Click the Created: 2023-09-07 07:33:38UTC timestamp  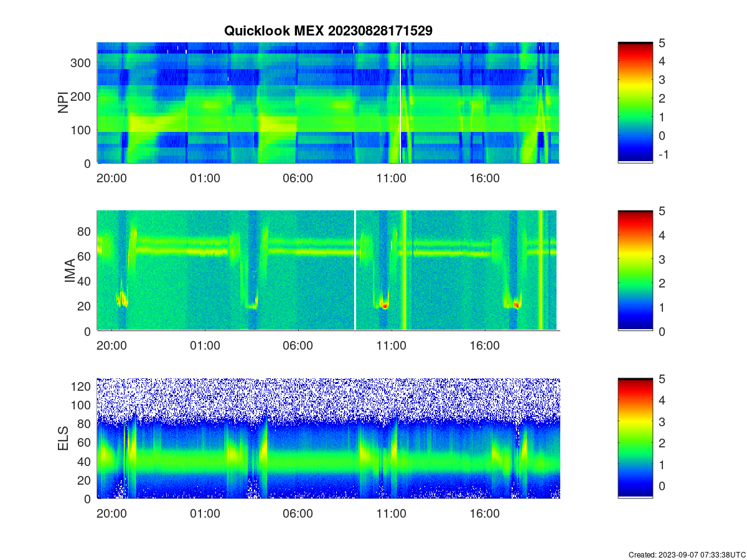686,554
